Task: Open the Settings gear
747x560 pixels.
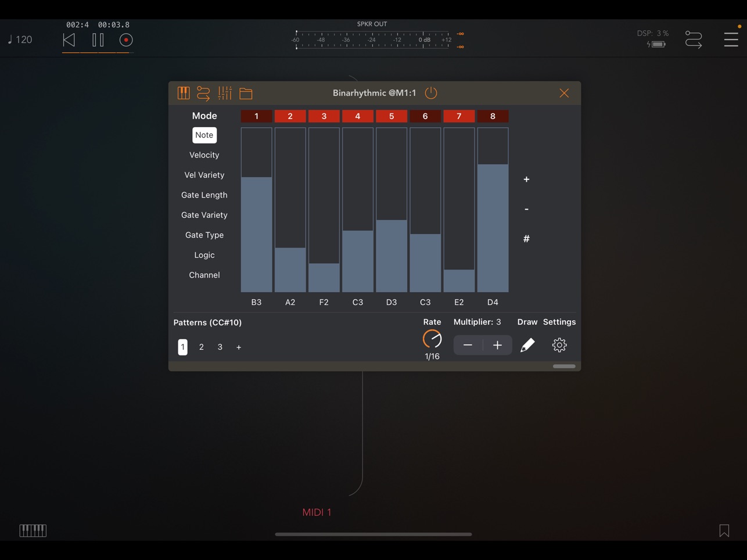Action: pos(559,345)
